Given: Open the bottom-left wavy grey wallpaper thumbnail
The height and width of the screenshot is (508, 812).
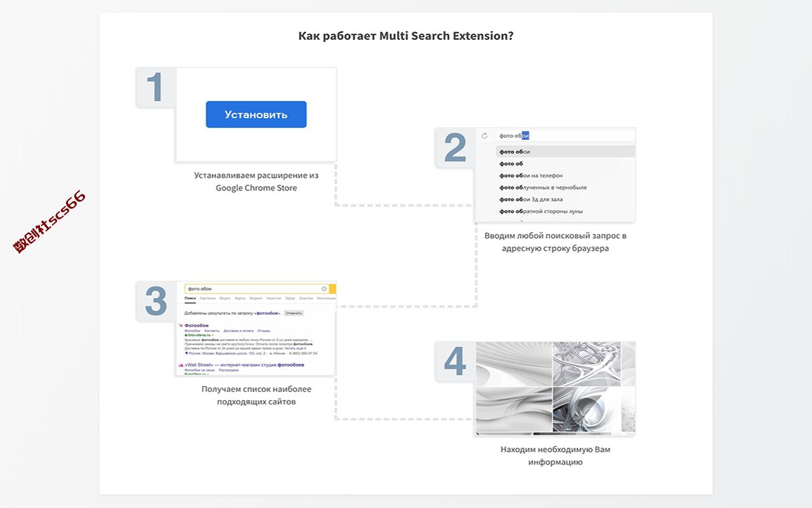Looking at the screenshot, I should click(514, 410).
